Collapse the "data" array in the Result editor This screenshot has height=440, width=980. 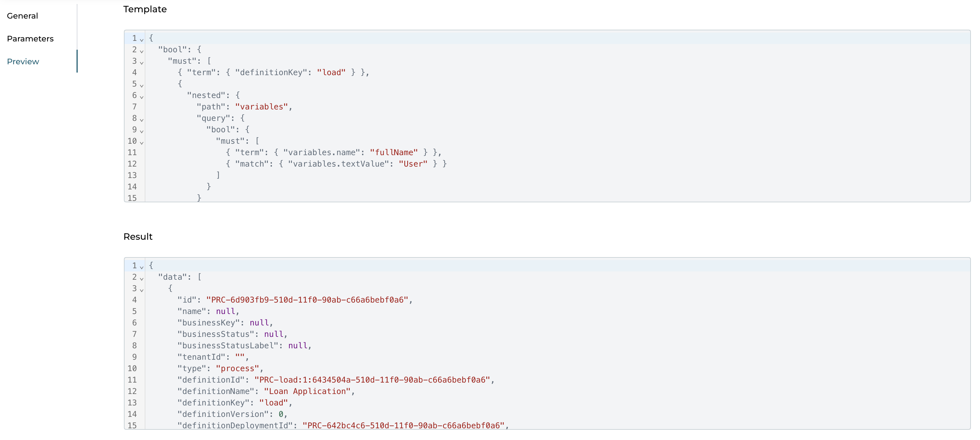141,278
